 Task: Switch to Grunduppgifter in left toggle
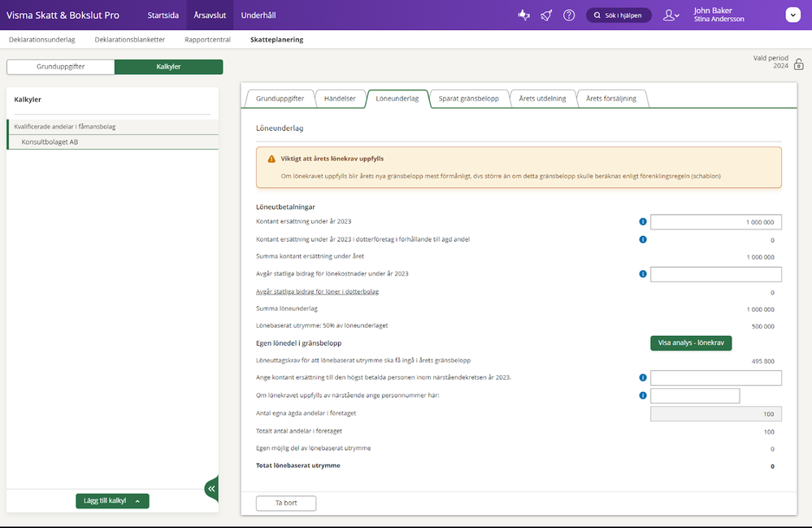(x=60, y=67)
